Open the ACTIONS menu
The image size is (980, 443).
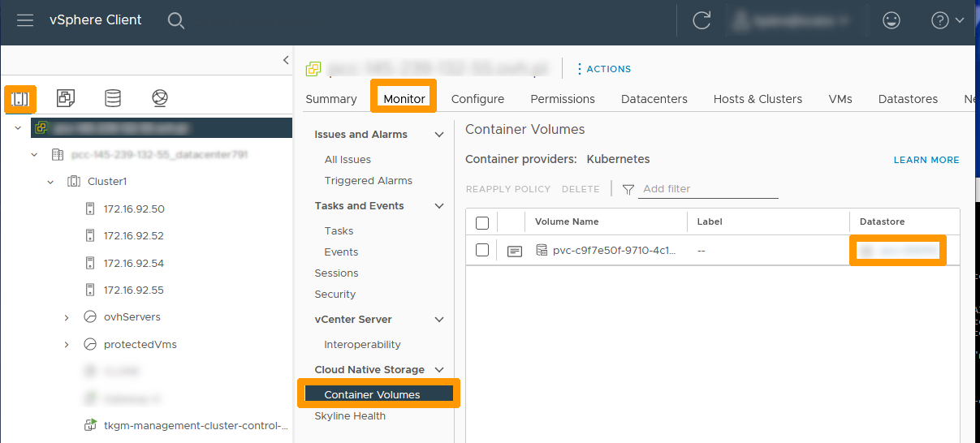(603, 69)
